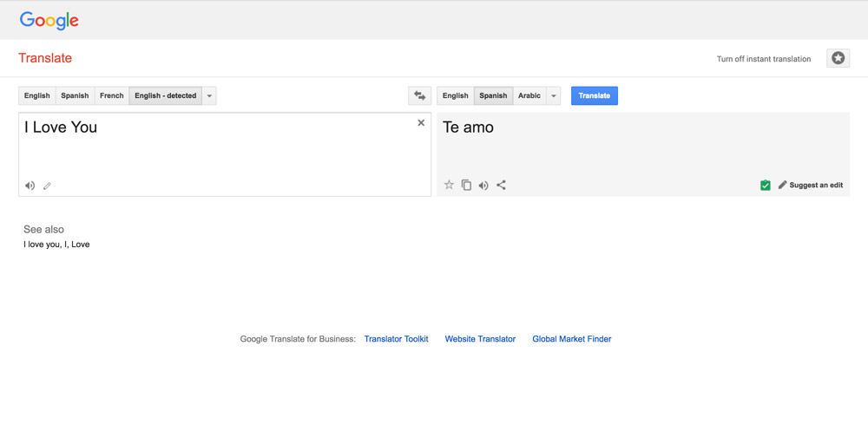Click the Google logo
The height and width of the screenshot is (437, 868).
click(49, 21)
